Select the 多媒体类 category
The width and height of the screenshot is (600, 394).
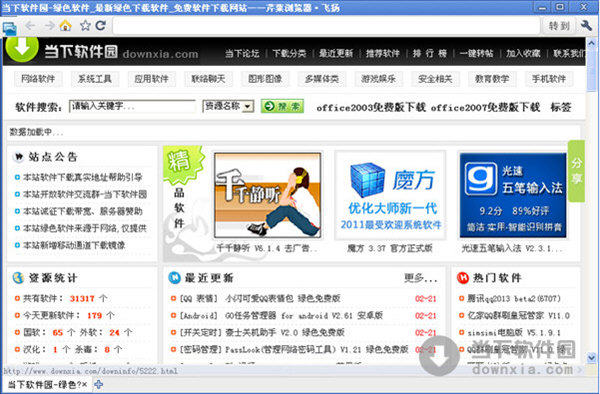322,79
